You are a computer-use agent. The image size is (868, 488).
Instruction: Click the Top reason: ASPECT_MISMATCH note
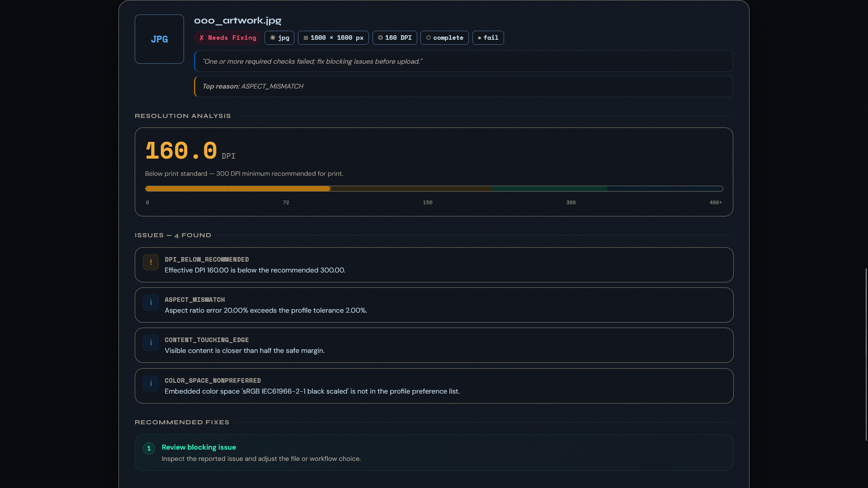463,86
